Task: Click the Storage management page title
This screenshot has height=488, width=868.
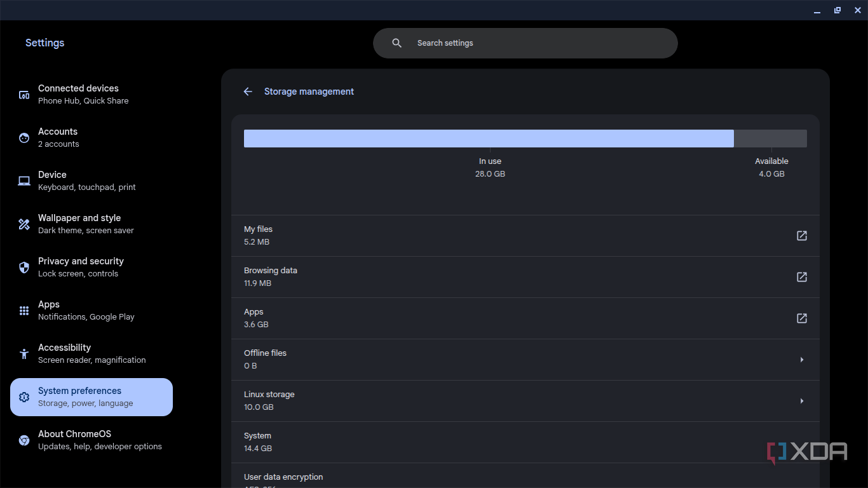Action: point(309,91)
